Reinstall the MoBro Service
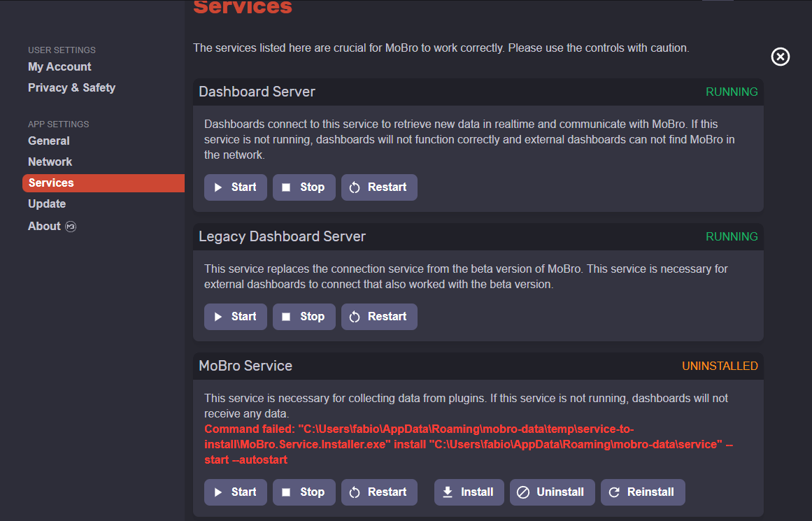 tap(643, 492)
